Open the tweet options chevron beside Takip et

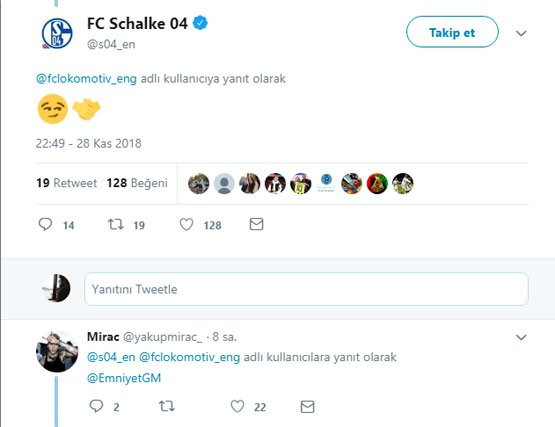[521, 33]
